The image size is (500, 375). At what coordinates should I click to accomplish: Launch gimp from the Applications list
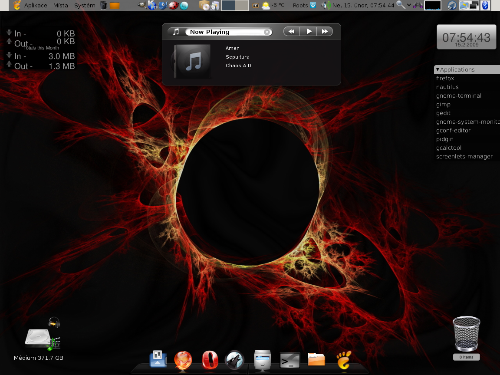[x=443, y=104]
